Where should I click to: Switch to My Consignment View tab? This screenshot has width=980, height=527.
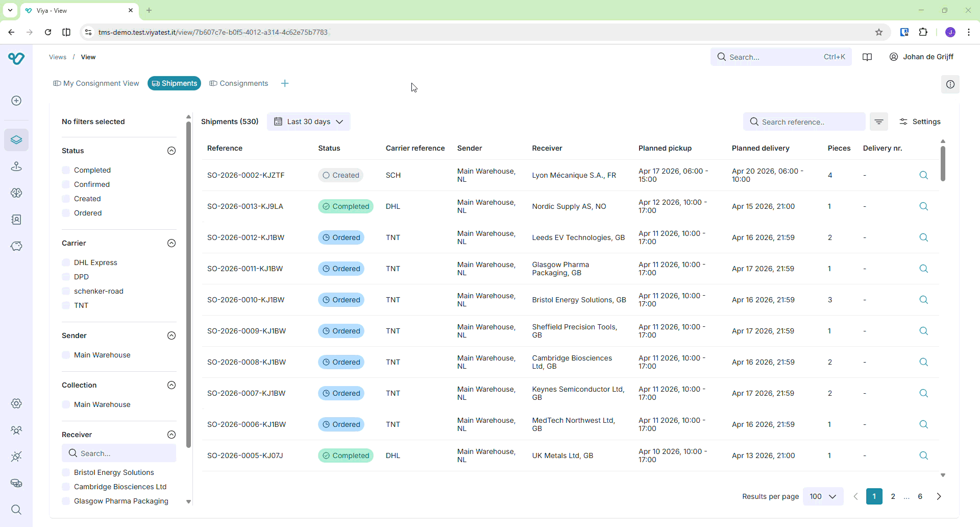96,83
